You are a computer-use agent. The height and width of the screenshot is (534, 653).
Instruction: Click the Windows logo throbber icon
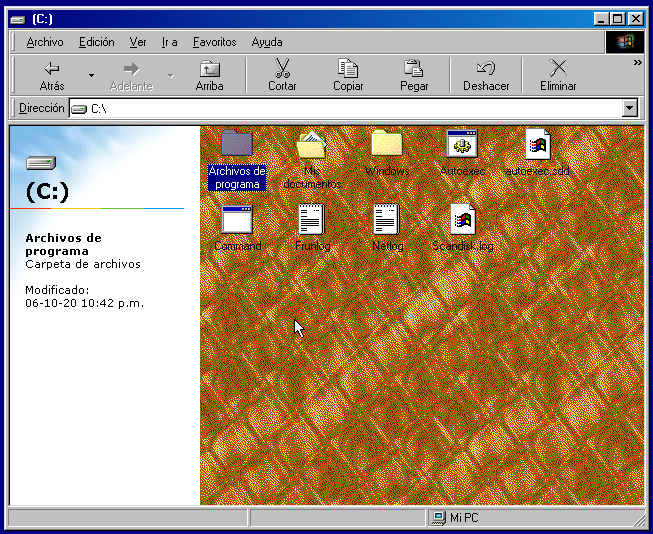(625, 42)
